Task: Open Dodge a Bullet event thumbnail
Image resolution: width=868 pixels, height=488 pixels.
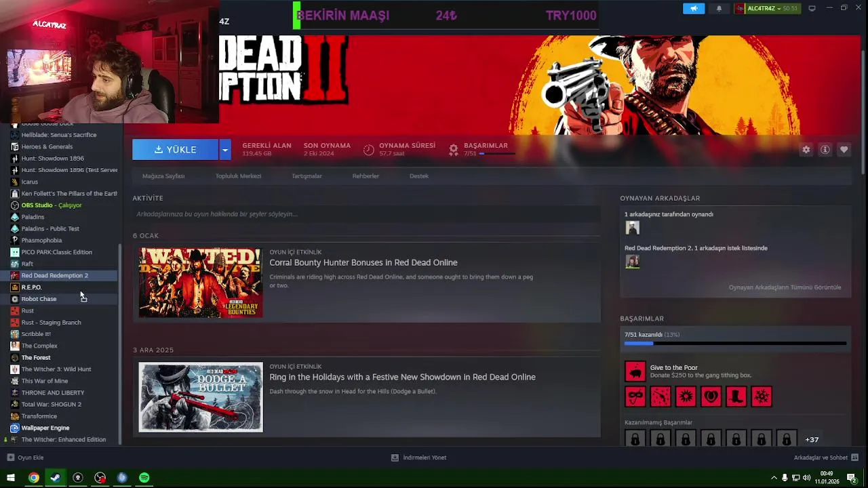Action: point(201,397)
